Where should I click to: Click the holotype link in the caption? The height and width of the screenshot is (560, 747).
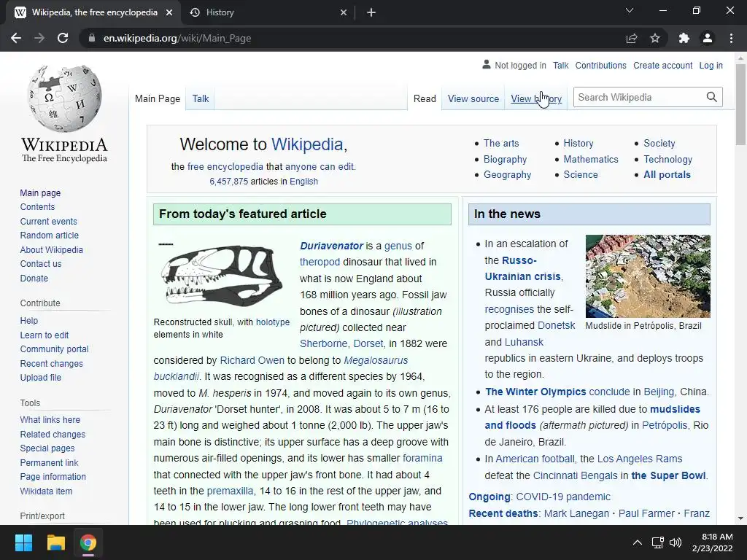pyautogui.click(x=273, y=322)
